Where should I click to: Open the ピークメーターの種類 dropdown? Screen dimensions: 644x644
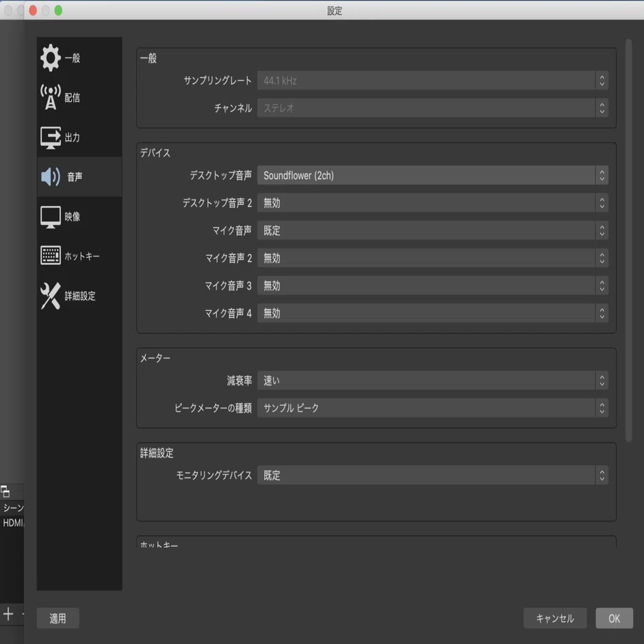click(x=433, y=408)
